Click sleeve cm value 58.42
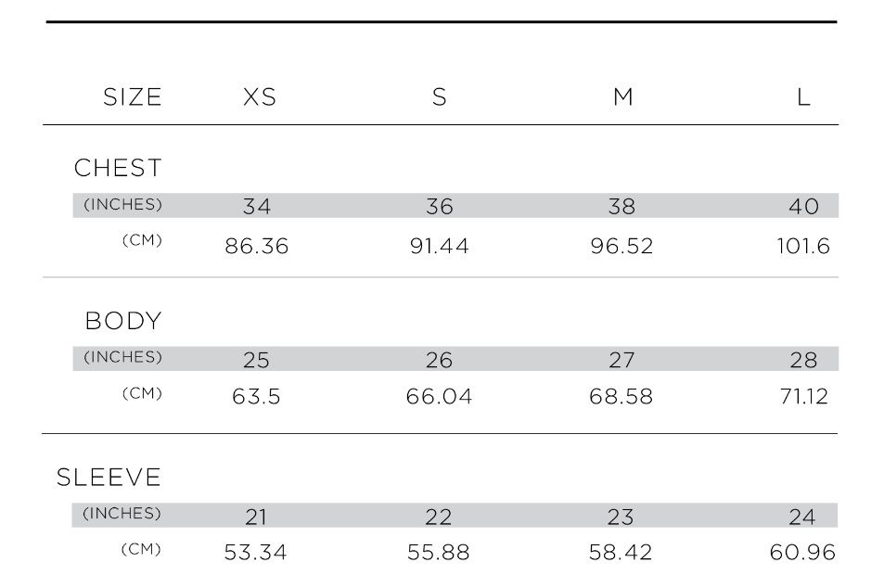This screenshot has height=588, width=884. click(621, 553)
